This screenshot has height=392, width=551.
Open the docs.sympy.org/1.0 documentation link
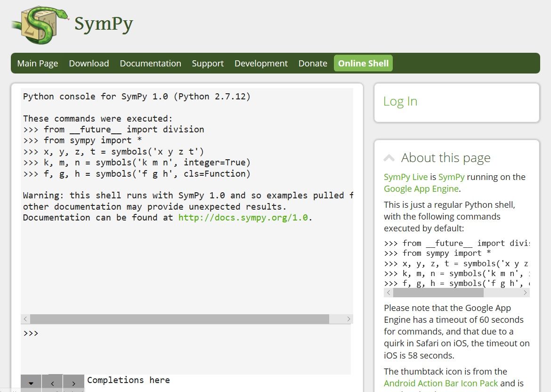pos(243,217)
